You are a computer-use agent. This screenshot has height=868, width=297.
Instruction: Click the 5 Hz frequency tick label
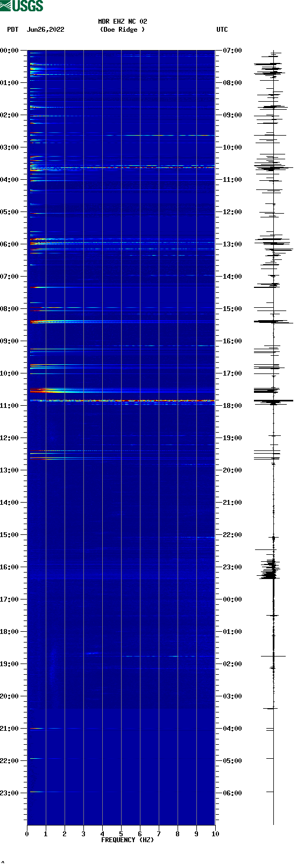121,834
